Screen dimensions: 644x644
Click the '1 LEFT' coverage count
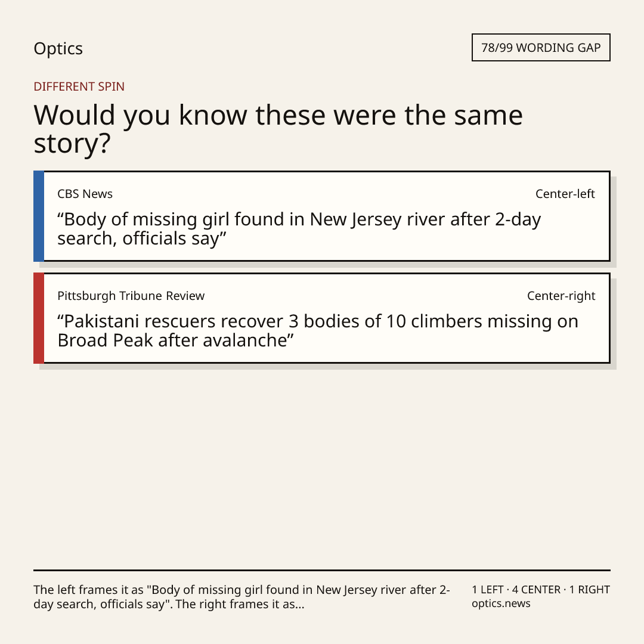click(488, 589)
